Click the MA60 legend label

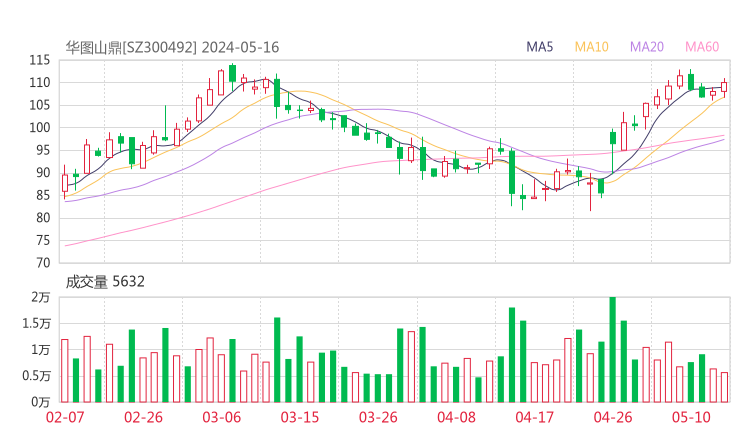click(702, 47)
